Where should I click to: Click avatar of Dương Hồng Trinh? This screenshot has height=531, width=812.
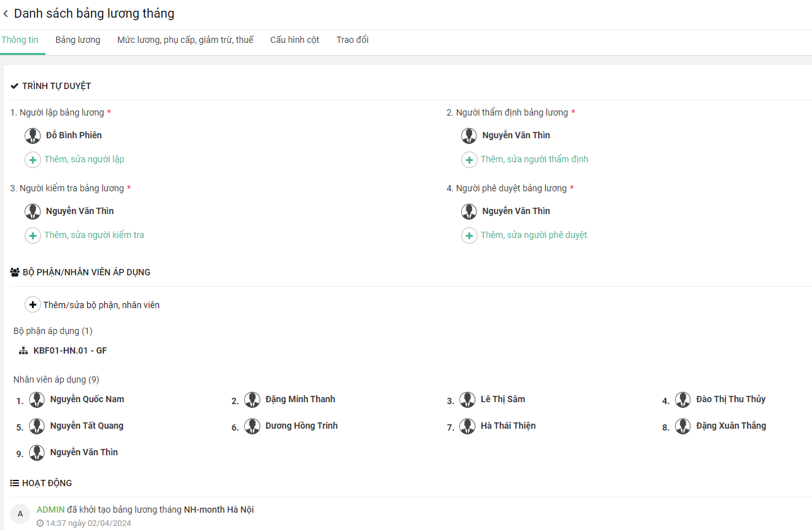point(252,426)
